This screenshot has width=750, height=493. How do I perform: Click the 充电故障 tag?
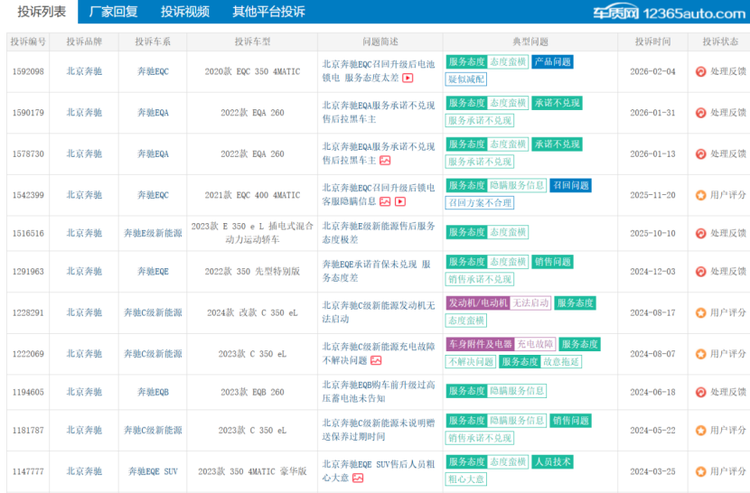pyautogui.click(x=535, y=344)
